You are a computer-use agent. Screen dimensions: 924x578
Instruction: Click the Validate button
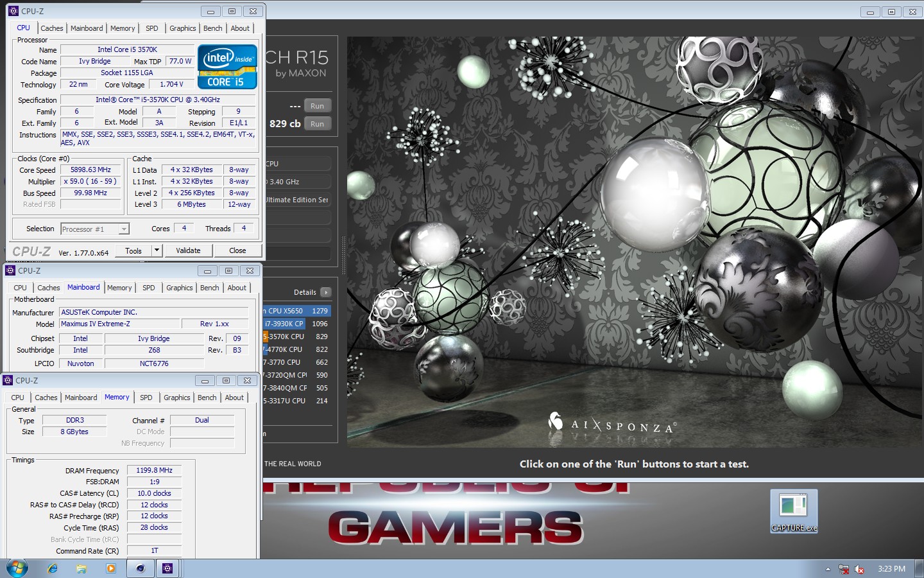point(188,250)
